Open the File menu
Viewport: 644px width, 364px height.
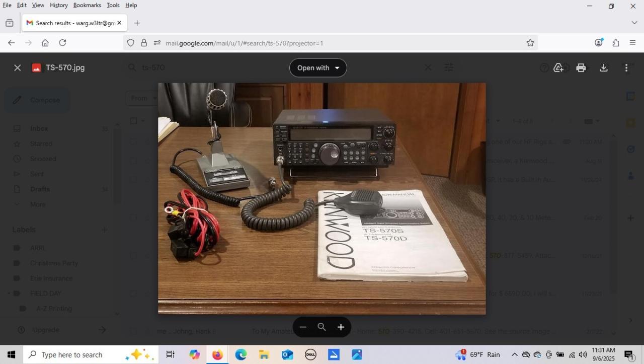(7, 5)
